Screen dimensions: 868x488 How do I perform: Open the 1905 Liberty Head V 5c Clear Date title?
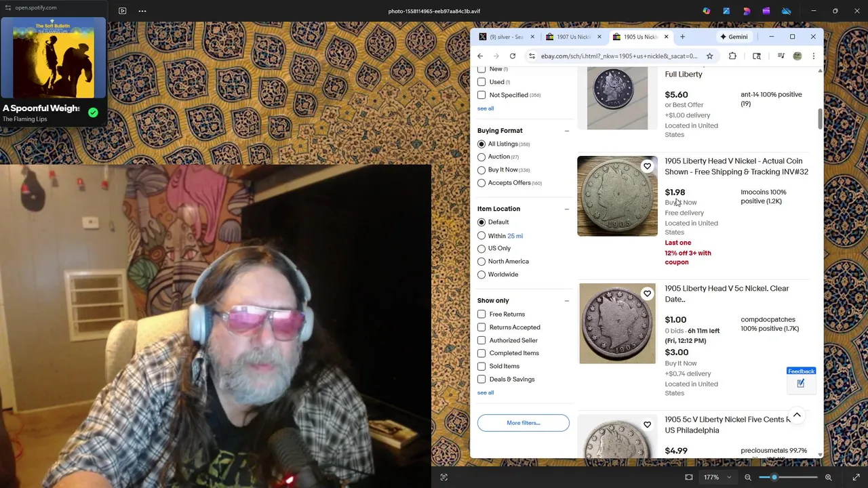tap(727, 294)
